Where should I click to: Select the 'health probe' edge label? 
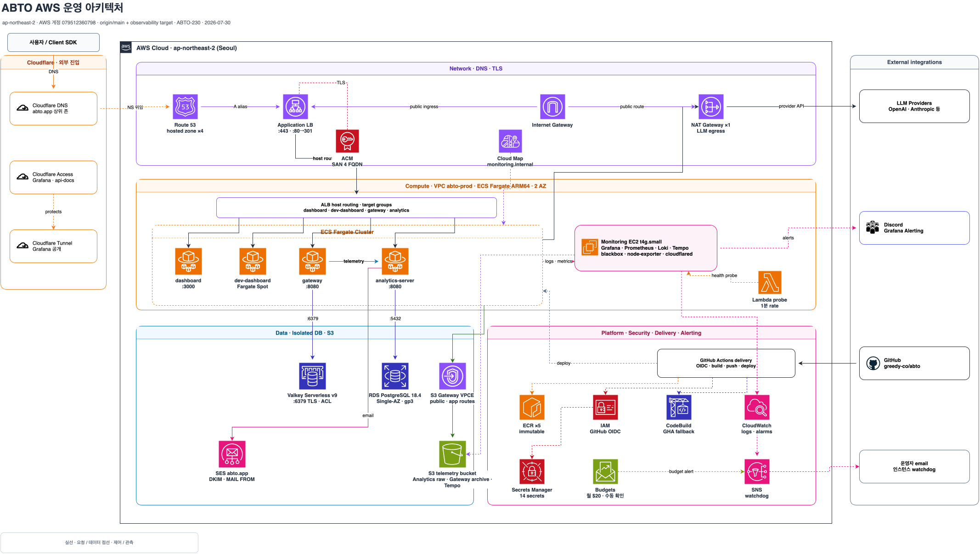724,276
